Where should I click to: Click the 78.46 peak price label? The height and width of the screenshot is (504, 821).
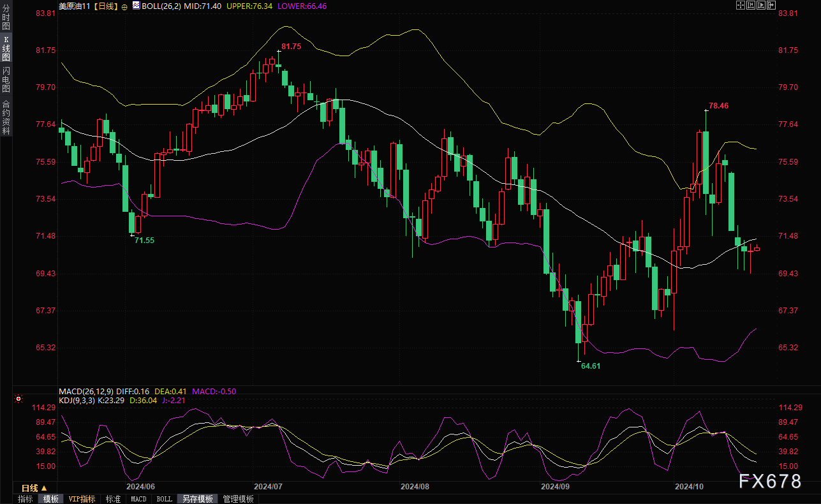718,106
